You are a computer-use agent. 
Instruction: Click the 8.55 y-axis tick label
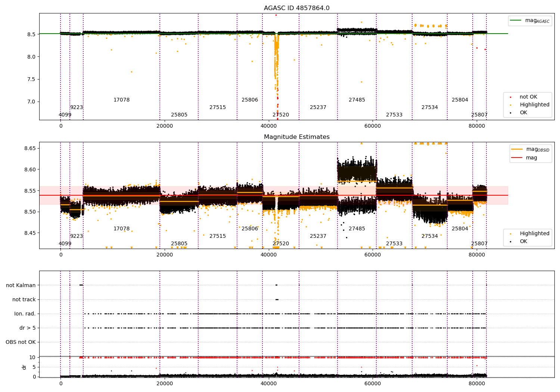coord(30,191)
